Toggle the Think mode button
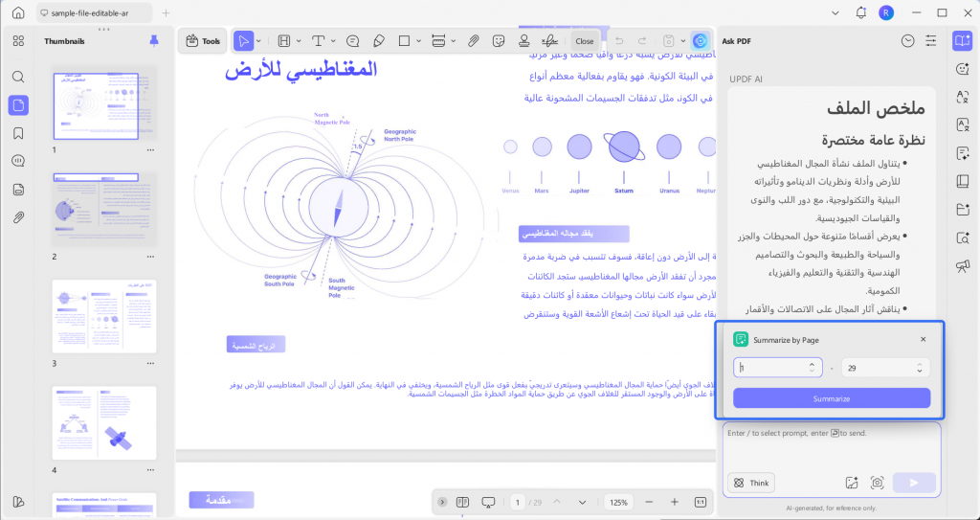 (x=751, y=483)
